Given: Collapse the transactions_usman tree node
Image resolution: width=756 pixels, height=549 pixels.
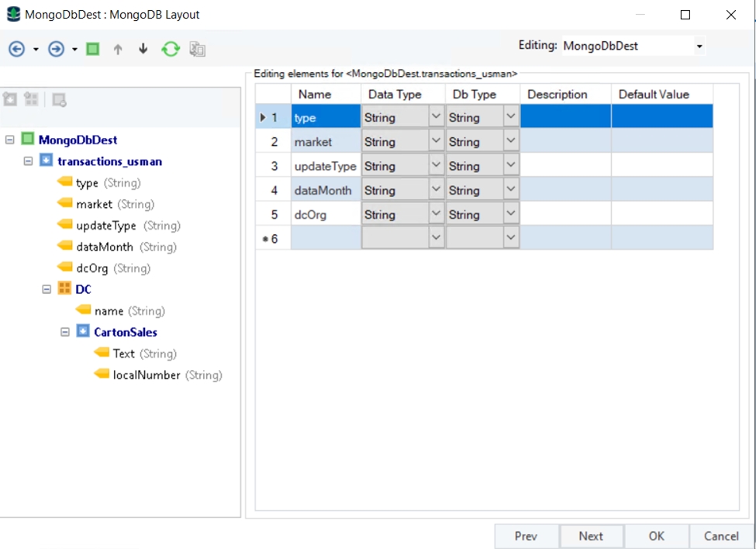Looking at the screenshot, I should pos(28,161).
